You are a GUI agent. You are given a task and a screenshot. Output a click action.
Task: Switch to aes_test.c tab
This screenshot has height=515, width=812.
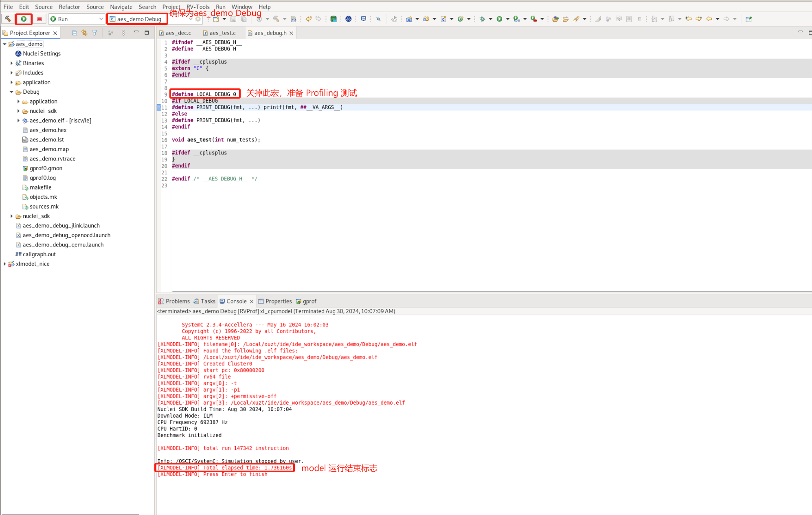[222, 33]
